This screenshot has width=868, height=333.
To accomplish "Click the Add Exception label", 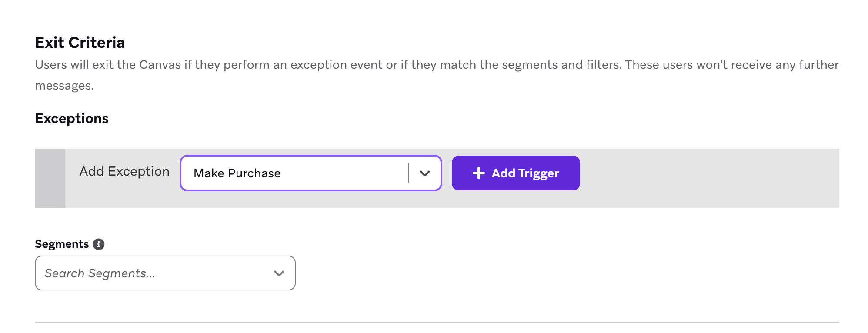I will tap(124, 172).
